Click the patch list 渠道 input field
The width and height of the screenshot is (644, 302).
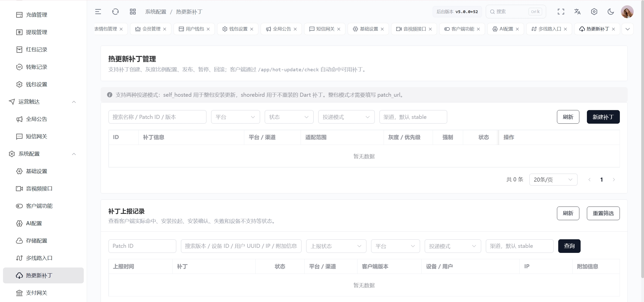413,117
